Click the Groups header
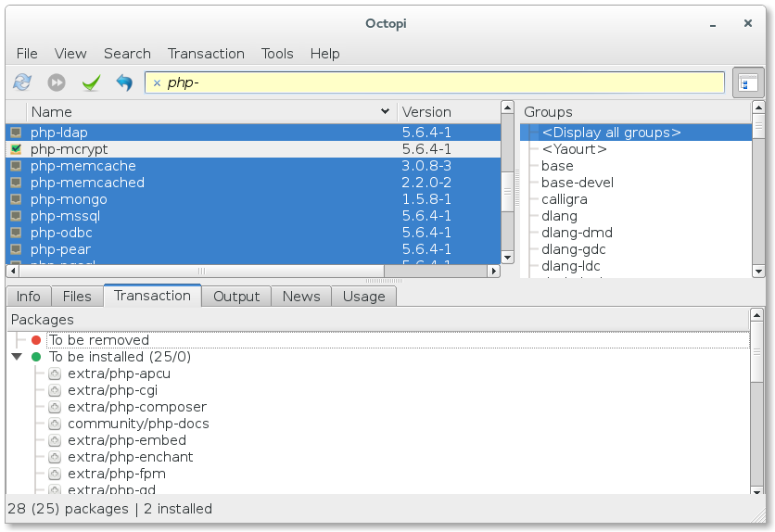 [636, 112]
